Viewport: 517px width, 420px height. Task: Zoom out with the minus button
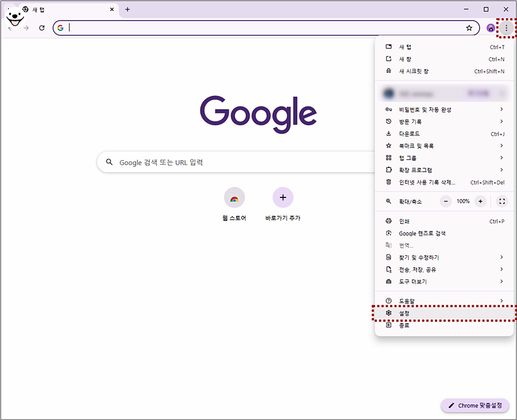[x=446, y=201]
